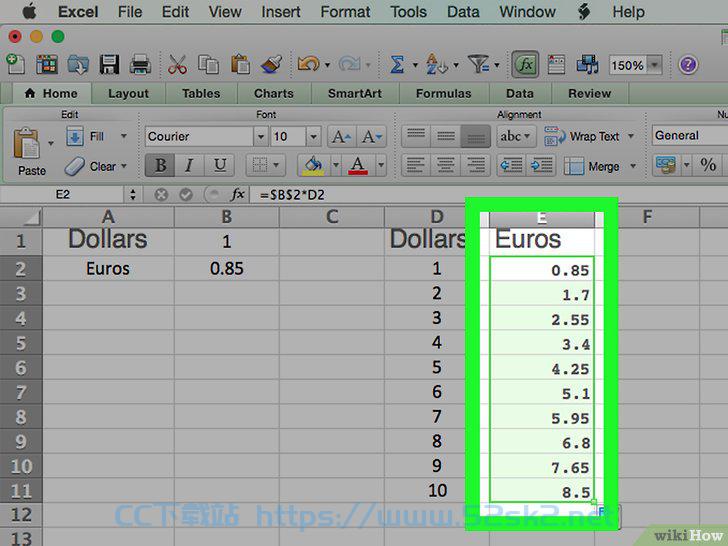The height and width of the screenshot is (546, 728).
Task: Open the Filter funnel icon
Action: click(479, 64)
